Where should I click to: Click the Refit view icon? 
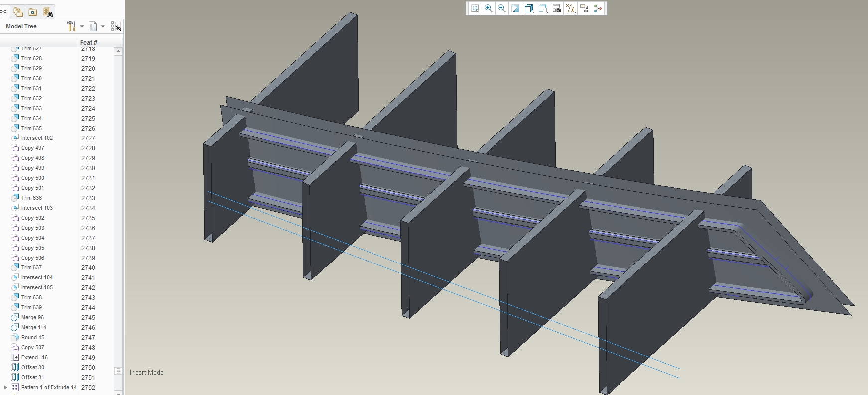click(475, 8)
